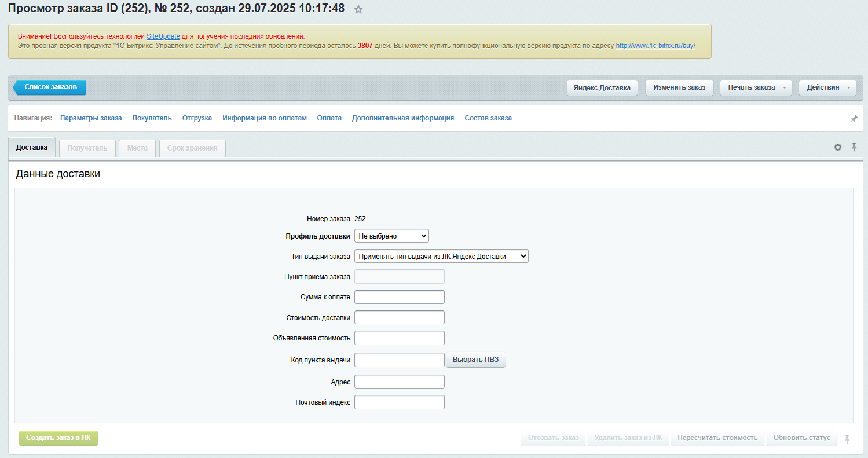868x458 pixels.
Task: Open the Тип выдачи заказа dropdown
Action: tap(441, 256)
